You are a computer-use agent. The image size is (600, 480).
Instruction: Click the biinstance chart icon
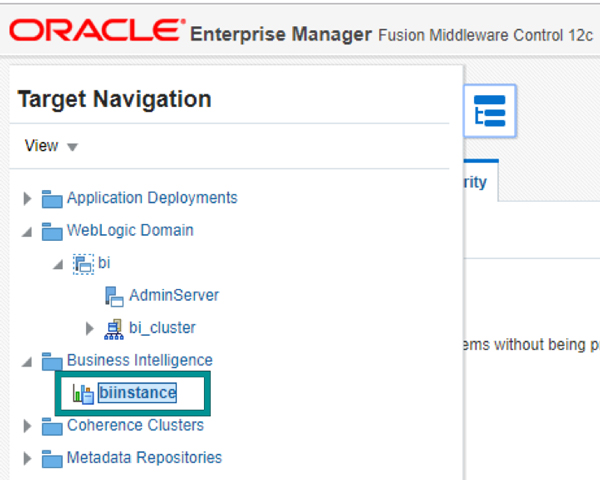click(83, 394)
